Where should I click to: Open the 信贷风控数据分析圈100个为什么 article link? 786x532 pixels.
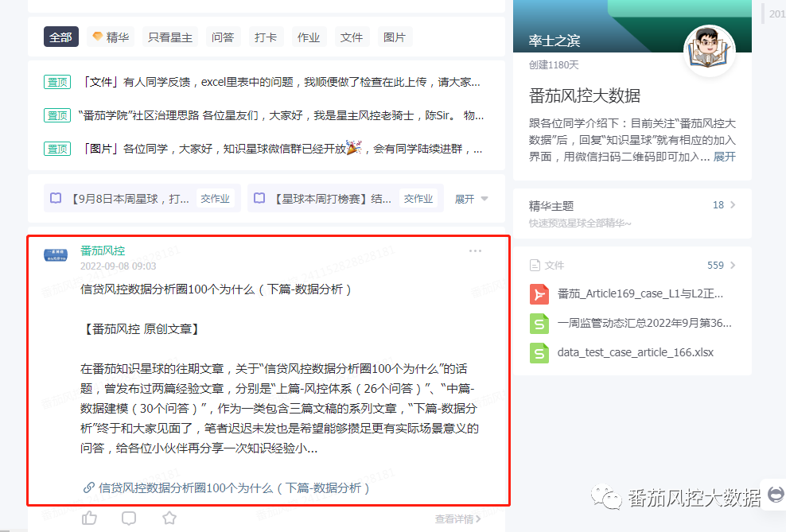pyautogui.click(x=233, y=487)
